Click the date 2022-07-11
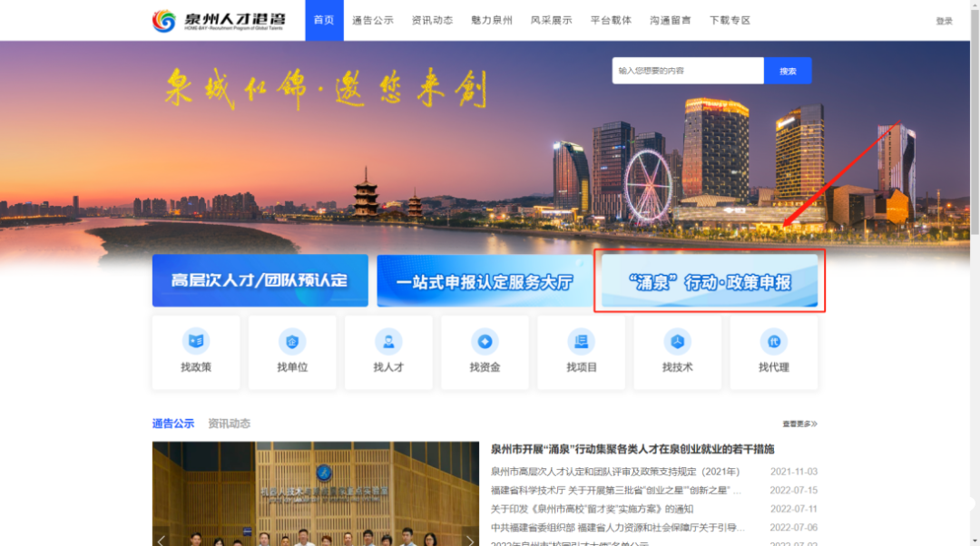 tap(794, 509)
